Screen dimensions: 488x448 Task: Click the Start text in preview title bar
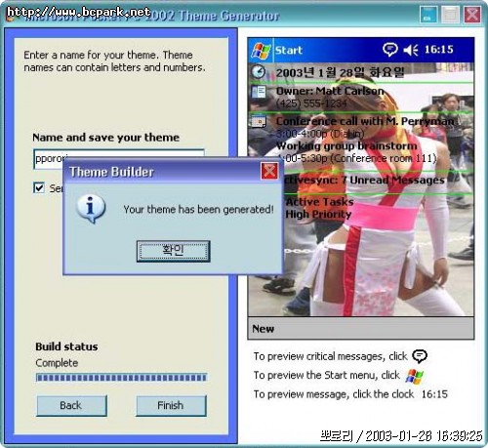pos(289,51)
